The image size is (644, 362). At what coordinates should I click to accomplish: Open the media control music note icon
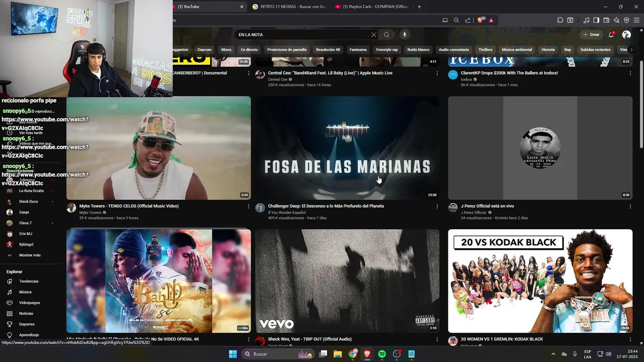pyautogui.click(x=586, y=20)
